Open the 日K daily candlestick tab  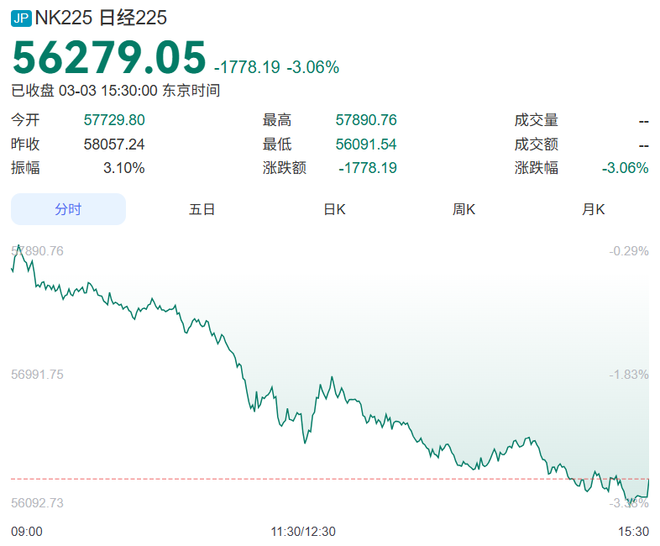[334, 209]
